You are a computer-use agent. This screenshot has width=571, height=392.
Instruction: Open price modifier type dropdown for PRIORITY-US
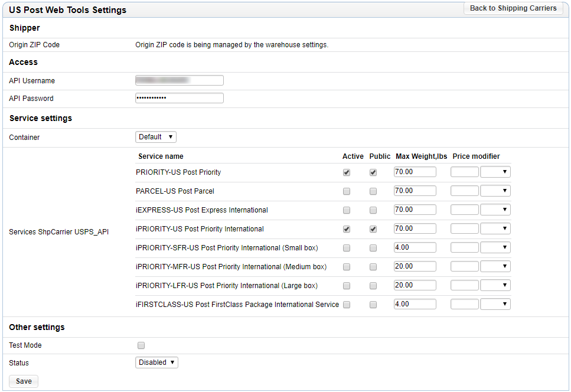click(495, 172)
